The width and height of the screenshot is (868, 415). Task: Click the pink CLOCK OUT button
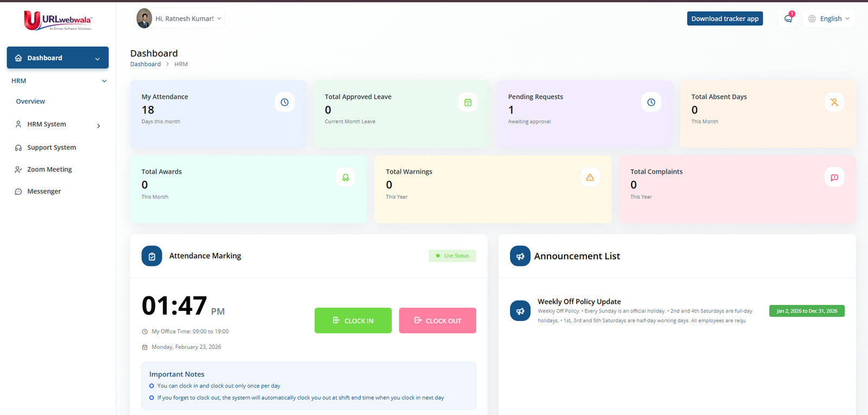[x=438, y=321]
